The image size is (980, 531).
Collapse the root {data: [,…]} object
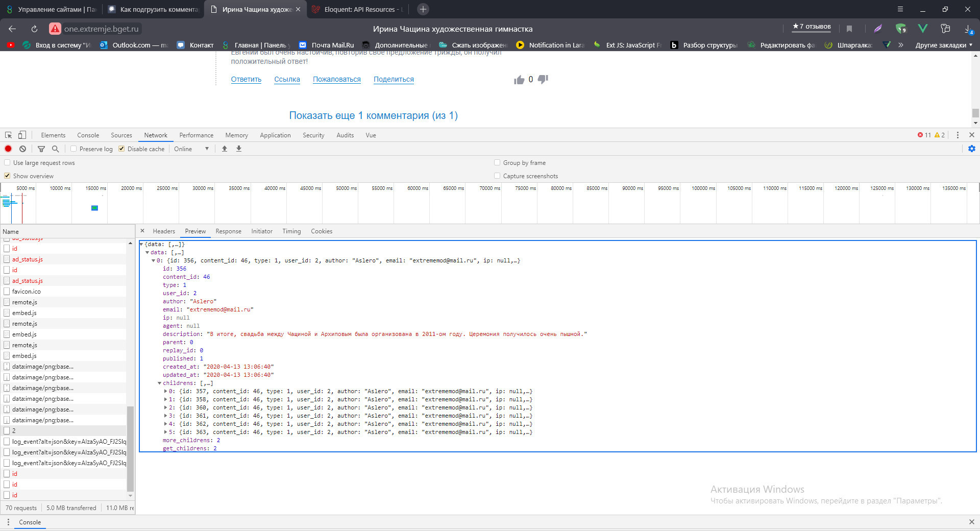pos(142,244)
